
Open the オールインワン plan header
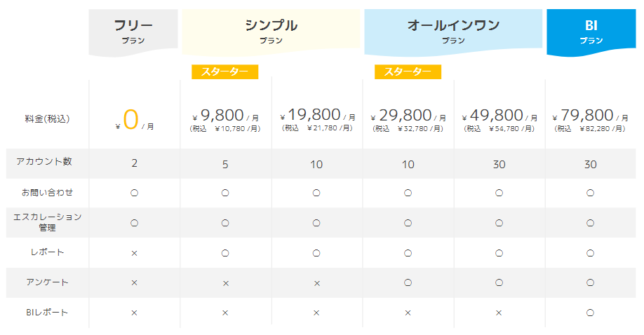(x=453, y=32)
